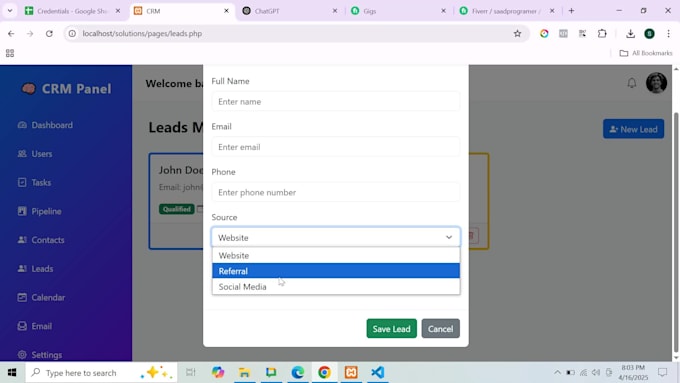Select Leads in the sidebar
The height and width of the screenshot is (383, 680).
(35, 268)
